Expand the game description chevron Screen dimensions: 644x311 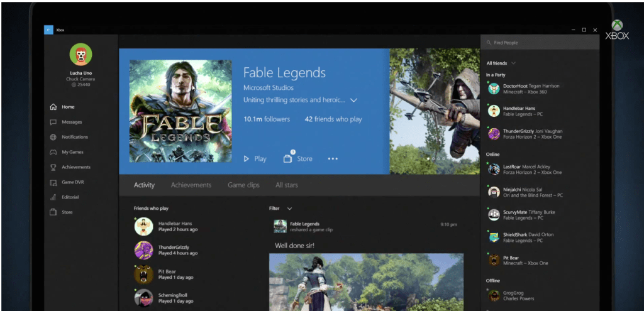(353, 100)
